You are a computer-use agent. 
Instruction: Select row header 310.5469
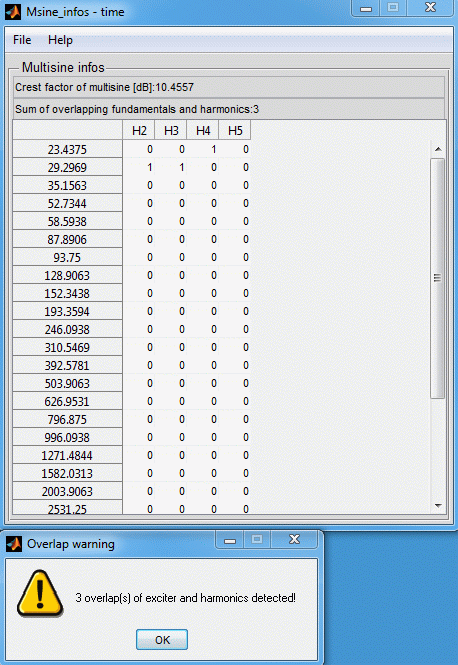point(67,347)
